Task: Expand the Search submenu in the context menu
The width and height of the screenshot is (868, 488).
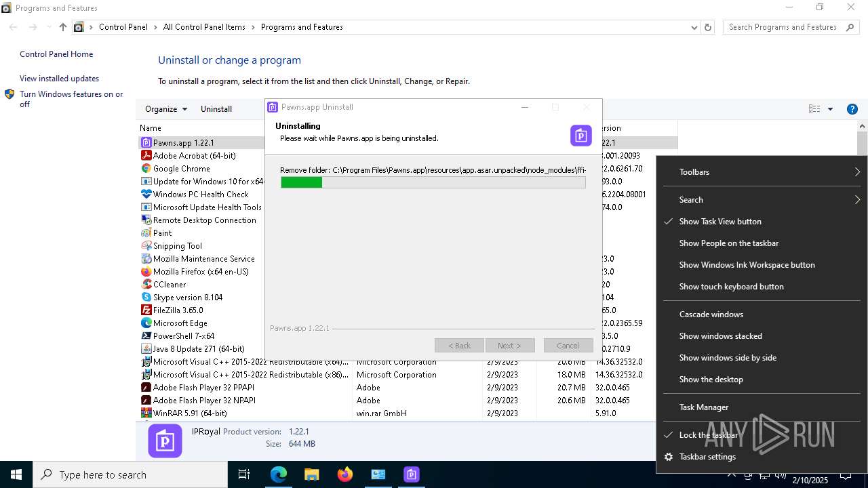Action: click(x=762, y=200)
